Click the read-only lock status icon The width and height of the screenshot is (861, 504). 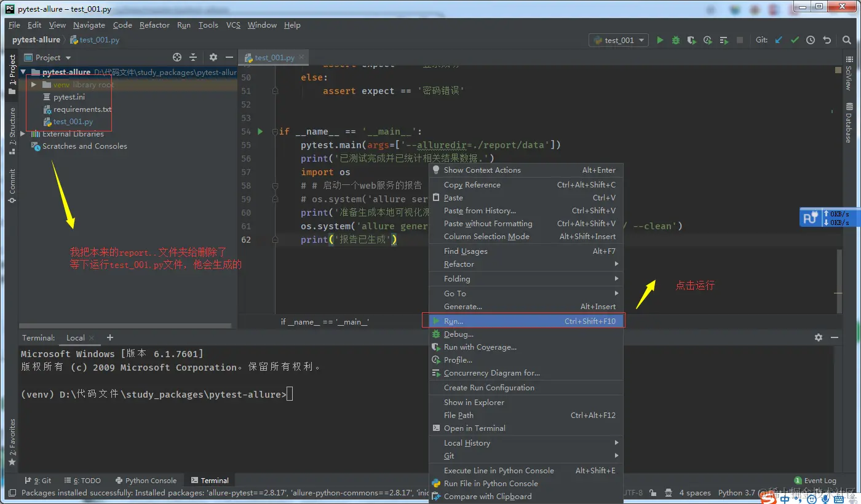pos(653,493)
